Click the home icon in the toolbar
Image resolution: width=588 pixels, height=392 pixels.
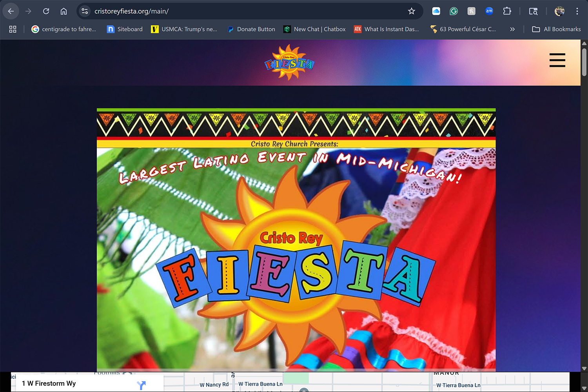pos(64,11)
